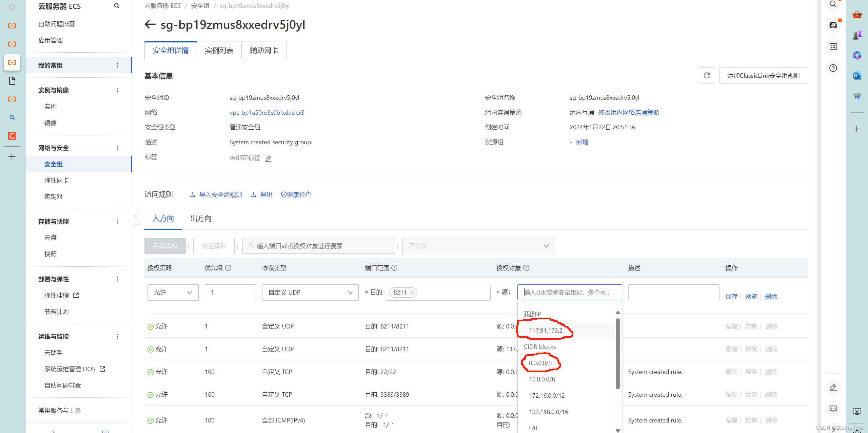Expand the 自定义 UDP protocol dropdown
Screen dimensions: 868x433
tap(310, 293)
